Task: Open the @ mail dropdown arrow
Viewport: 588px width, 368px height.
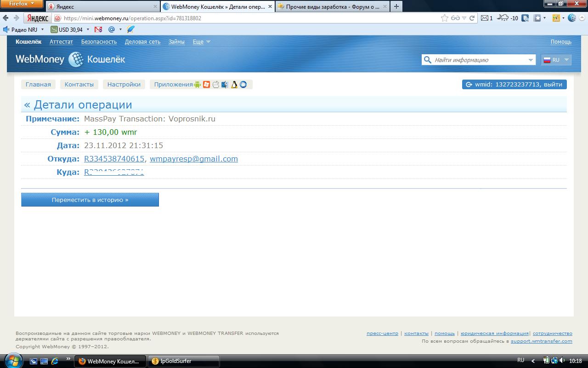Action: click(x=120, y=29)
